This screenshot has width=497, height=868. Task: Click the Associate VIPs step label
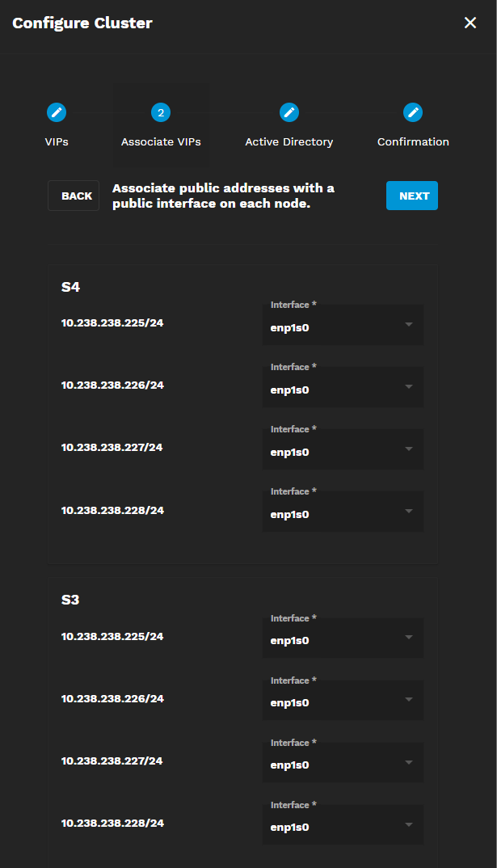pos(161,141)
